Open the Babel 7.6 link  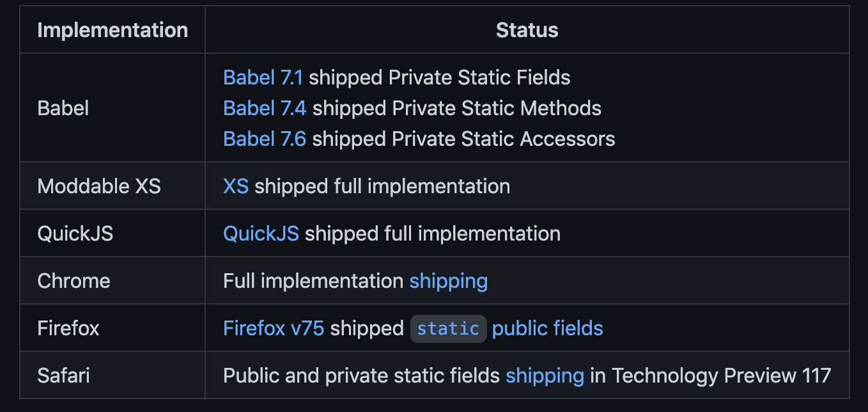click(x=265, y=139)
